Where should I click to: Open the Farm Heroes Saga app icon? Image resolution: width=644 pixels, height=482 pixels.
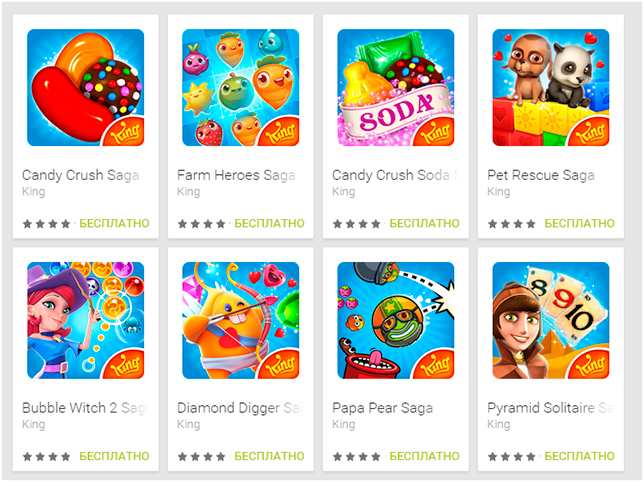tap(241, 87)
